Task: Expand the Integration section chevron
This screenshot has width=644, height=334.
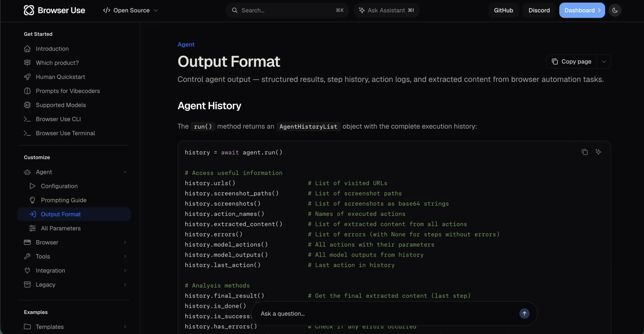Action: [x=125, y=271]
